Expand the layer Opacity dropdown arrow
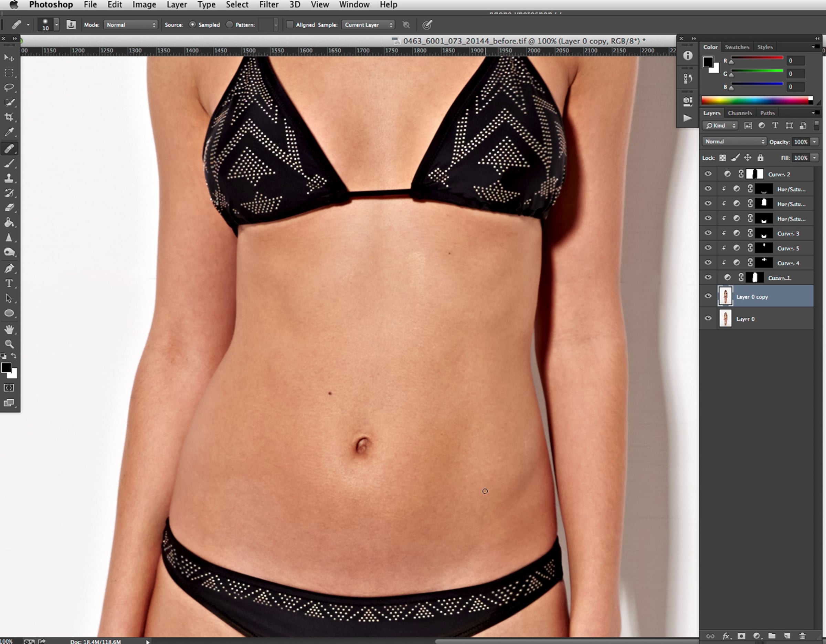 click(x=814, y=142)
